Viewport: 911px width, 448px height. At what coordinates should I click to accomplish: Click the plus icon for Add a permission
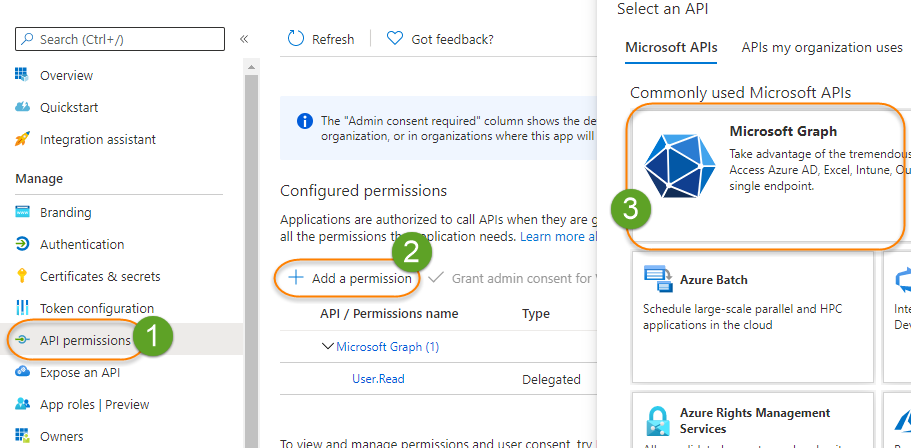(296, 278)
